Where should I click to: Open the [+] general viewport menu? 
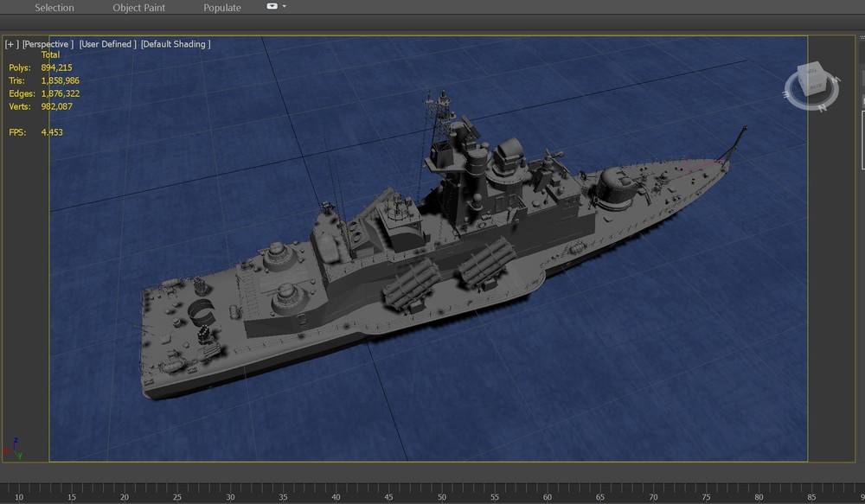(x=10, y=43)
